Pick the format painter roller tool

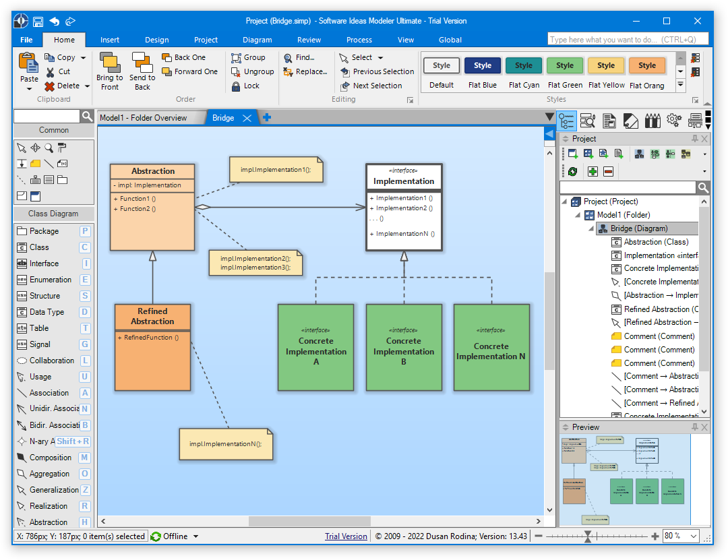click(x=62, y=148)
